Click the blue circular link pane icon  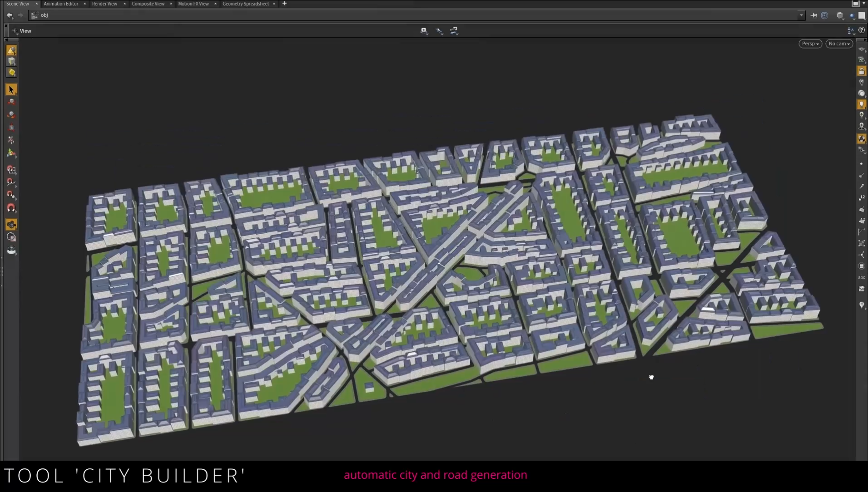coord(825,15)
